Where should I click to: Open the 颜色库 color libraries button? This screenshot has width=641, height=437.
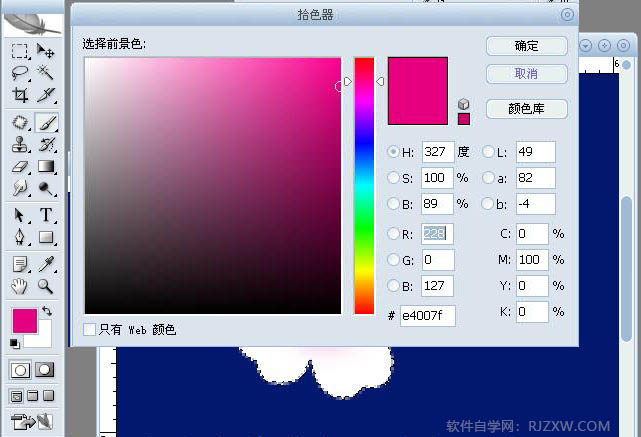click(526, 109)
